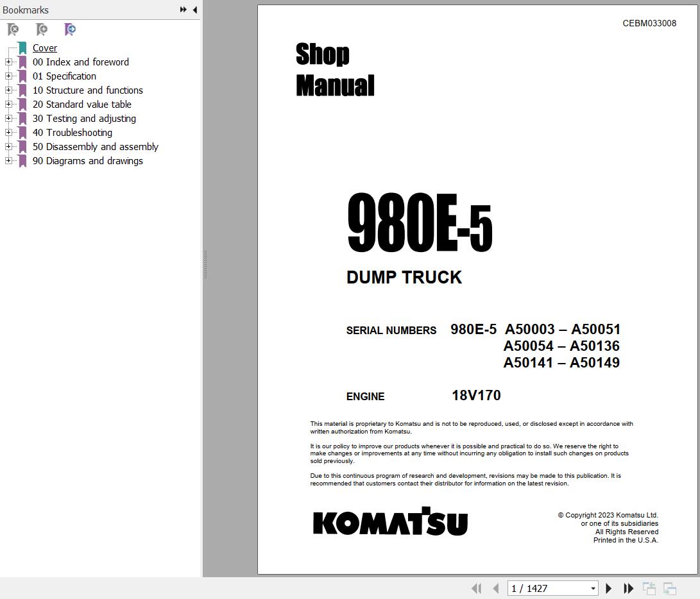Open the 10 Structure and functions bookmark
The height and width of the screenshot is (599, 700).
tap(87, 90)
